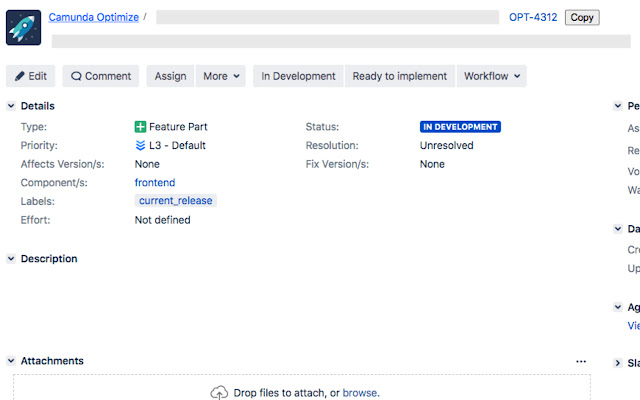Copy the issue key with Copy button

click(582, 18)
